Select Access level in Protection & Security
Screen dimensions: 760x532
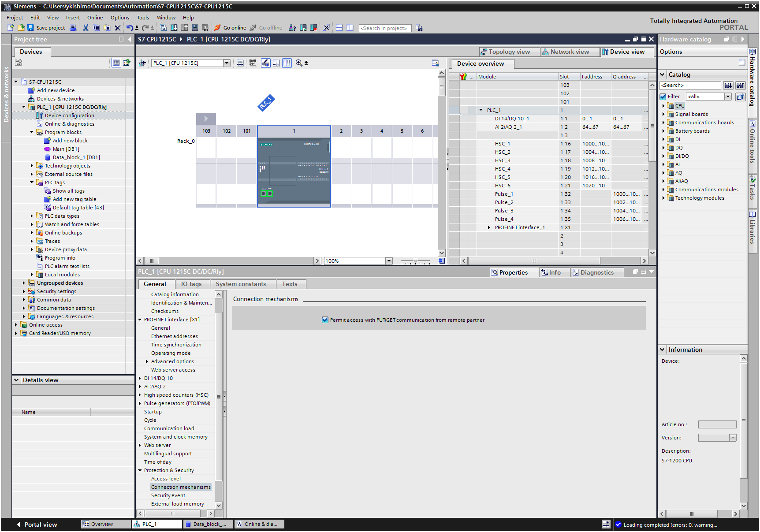tap(166, 479)
